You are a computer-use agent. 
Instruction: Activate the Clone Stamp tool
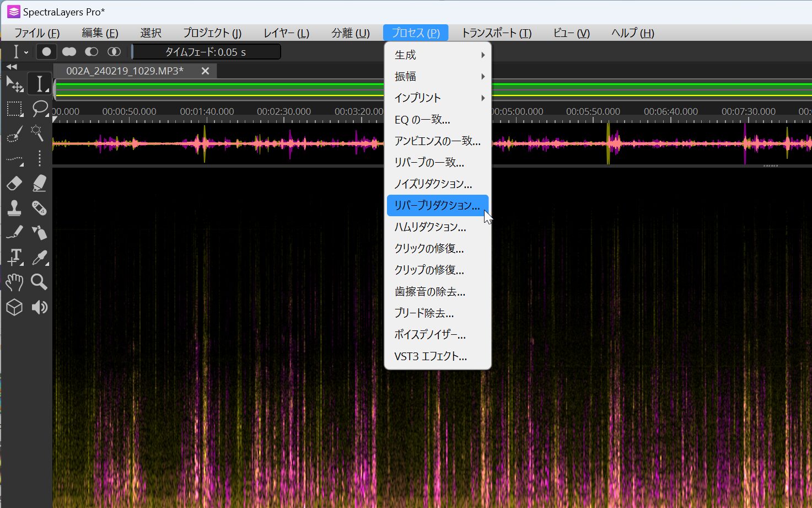tap(14, 208)
